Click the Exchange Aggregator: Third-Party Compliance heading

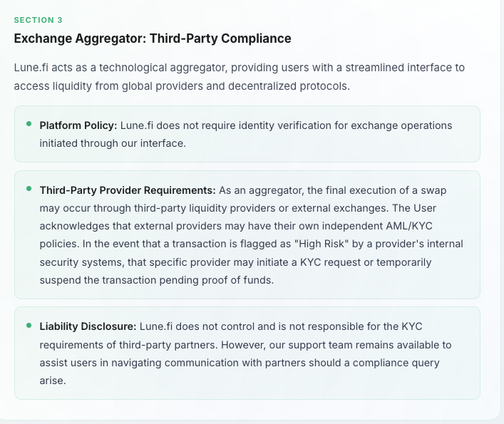[153, 38]
